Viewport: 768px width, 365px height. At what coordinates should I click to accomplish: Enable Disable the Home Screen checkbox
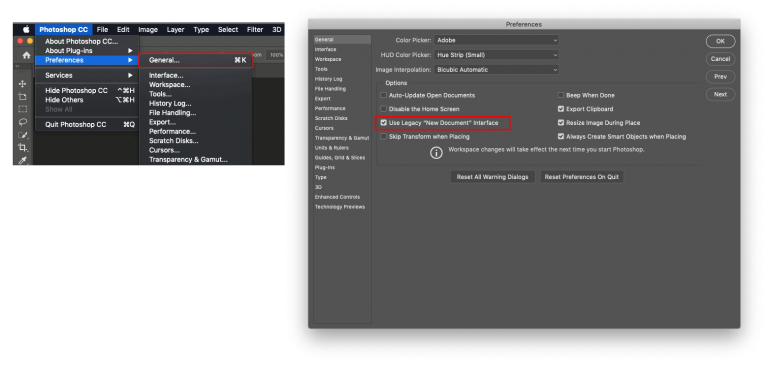coord(384,109)
